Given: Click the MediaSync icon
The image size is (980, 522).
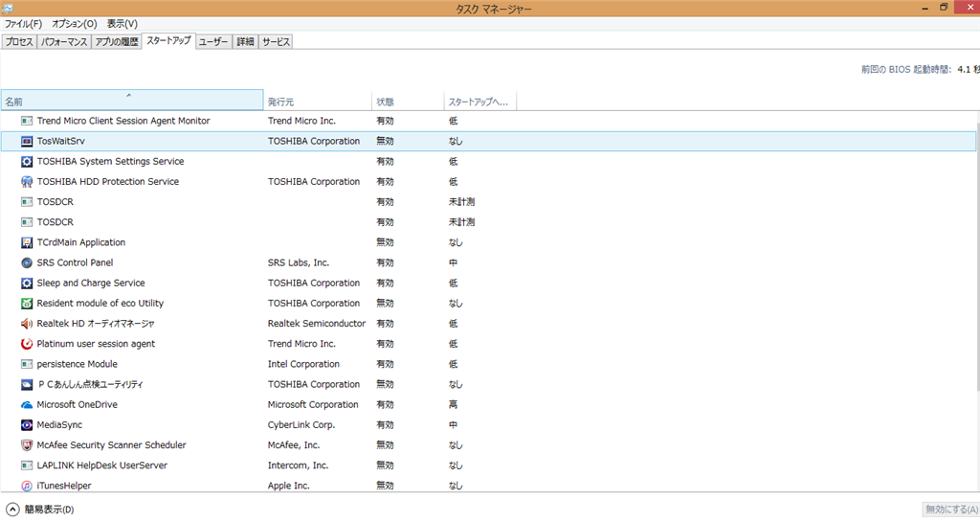Looking at the screenshot, I should (26, 425).
